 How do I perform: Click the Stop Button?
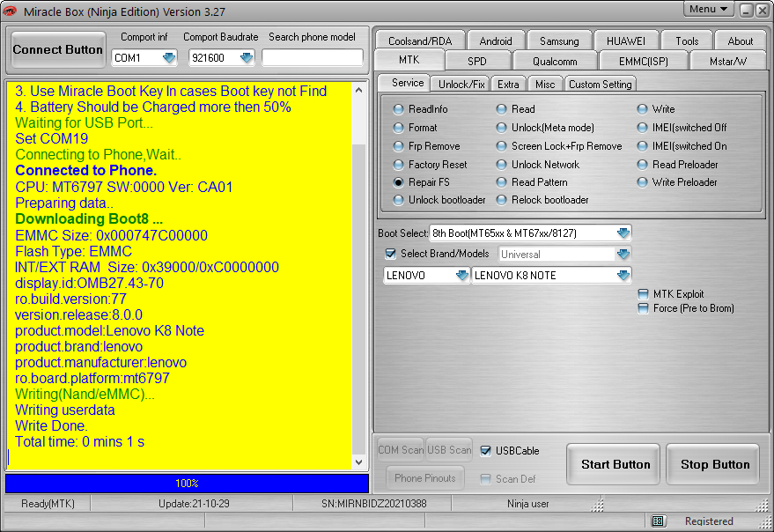click(712, 464)
